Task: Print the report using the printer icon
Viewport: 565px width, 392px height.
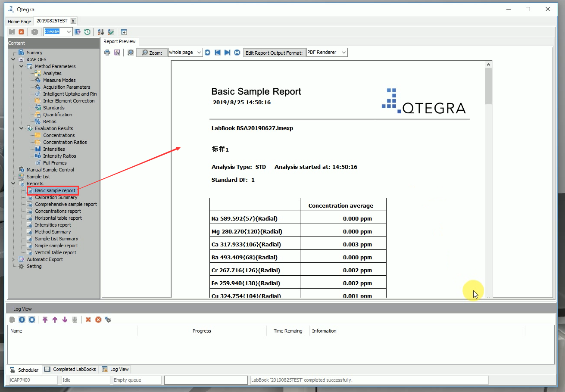Action: pyautogui.click(x=107, y=53)
